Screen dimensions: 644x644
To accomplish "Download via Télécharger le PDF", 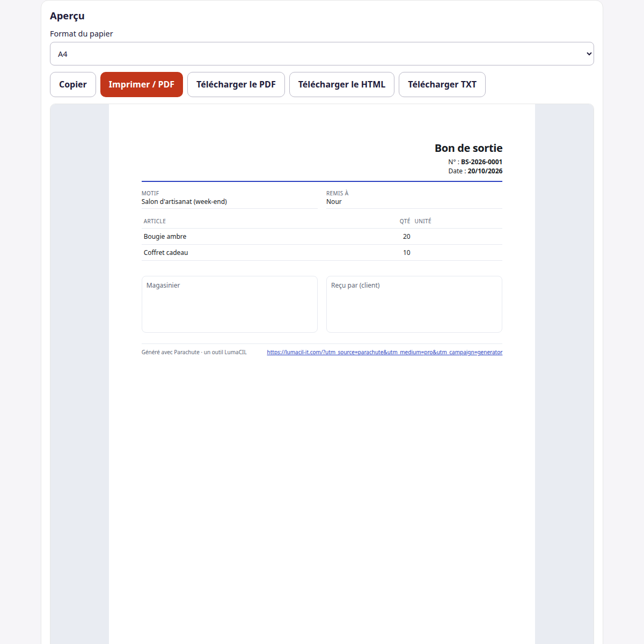I will tap(236, 84).
